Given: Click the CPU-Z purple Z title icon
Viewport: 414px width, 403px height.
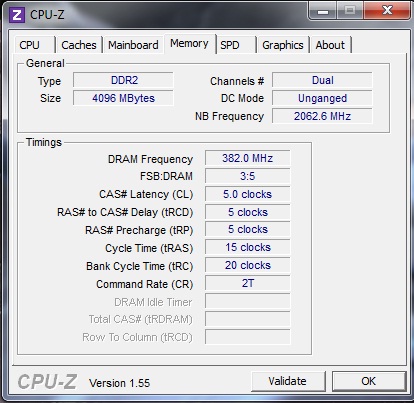Looking at the screenshot, I should tap(17, 15).
